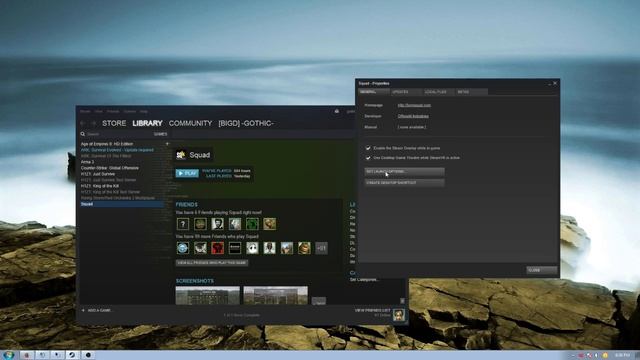Open the Windows Start button

point(8,355)
